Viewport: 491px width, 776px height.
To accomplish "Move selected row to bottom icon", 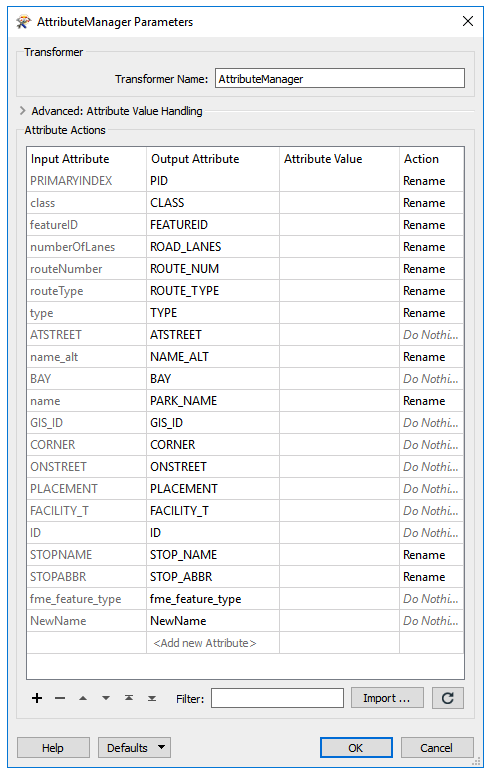I will 152,698.
